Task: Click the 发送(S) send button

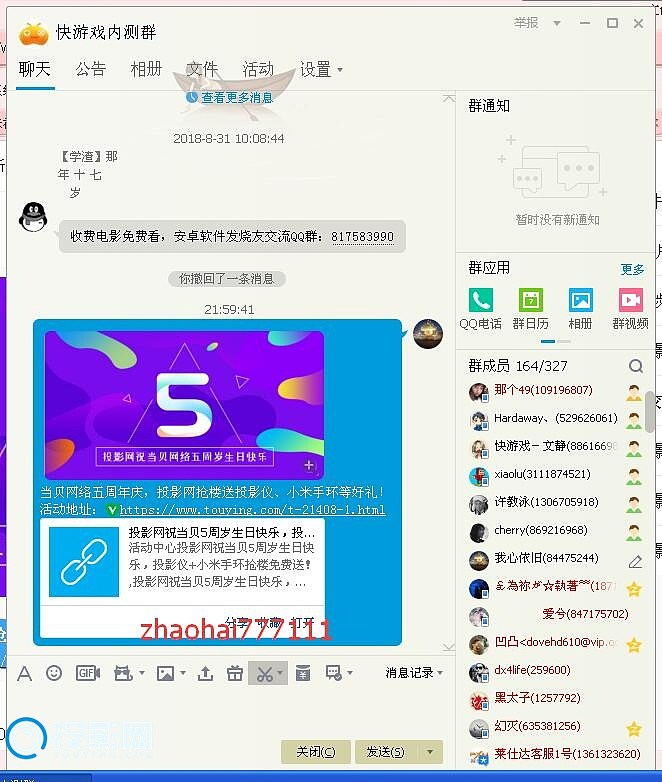Action: pyautogui.click(x=385, y=752)
